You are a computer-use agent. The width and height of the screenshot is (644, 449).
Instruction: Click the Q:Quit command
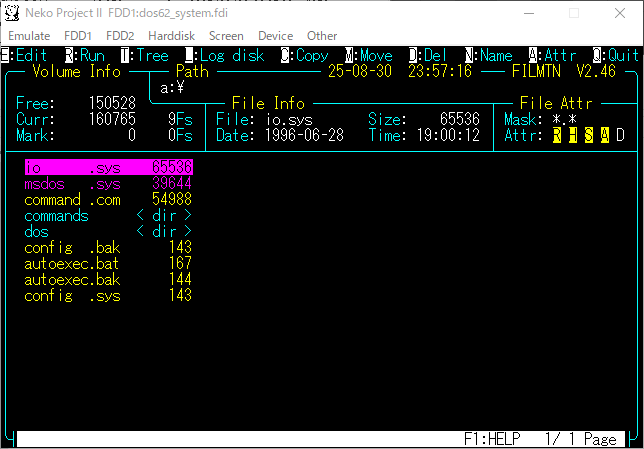[616, 56]
